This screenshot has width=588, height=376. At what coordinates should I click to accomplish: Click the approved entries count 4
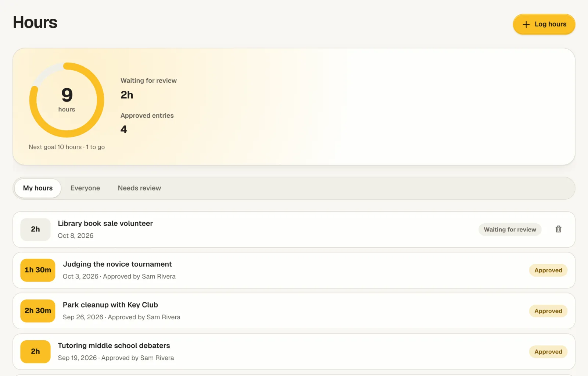(124, 130)
